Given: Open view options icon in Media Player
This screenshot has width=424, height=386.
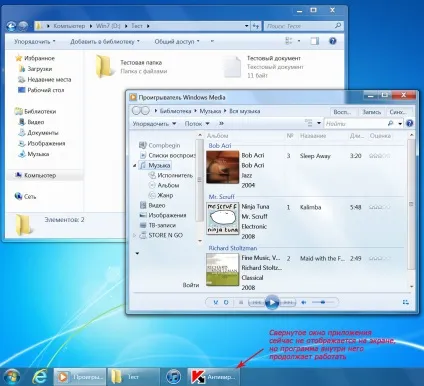Looking at the screenshot, I should click(x=309, y=123).
